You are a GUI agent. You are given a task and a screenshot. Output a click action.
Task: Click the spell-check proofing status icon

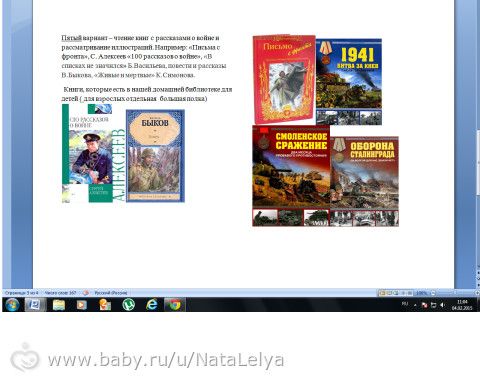pyautogui.click(x=86, y=293)
